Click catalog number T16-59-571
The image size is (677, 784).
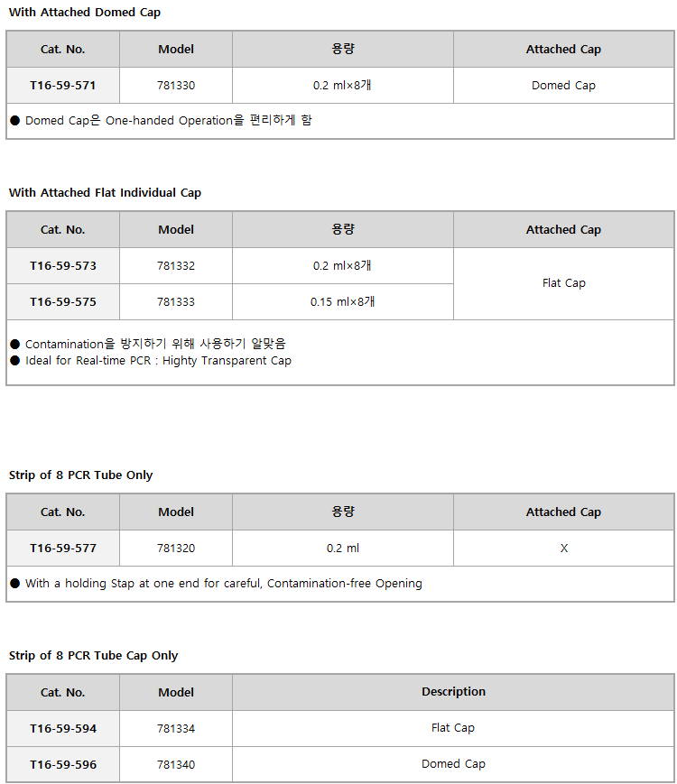point(63,86)
